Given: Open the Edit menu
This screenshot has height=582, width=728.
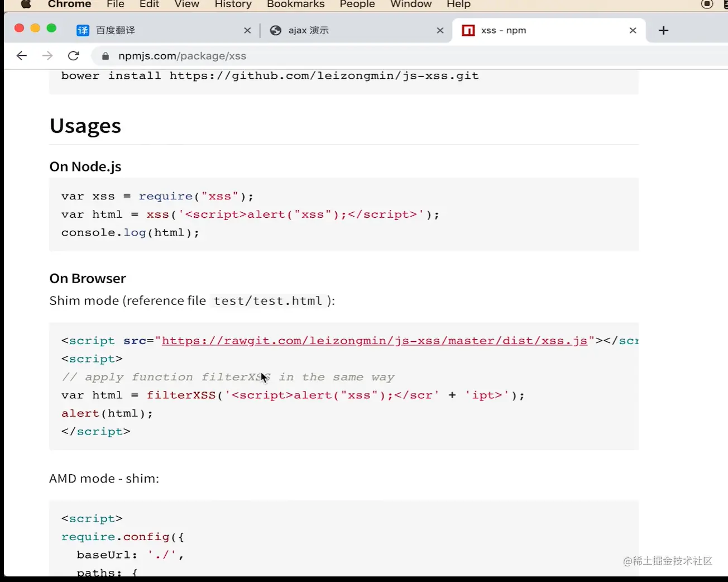Looking at the screenshot, I should click(149, 4).
